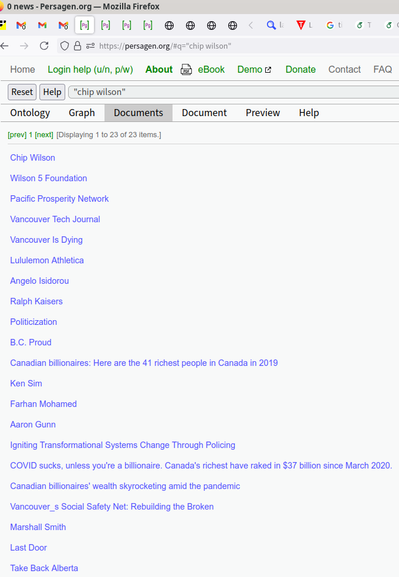Open the eBook link

click(211, 70)
